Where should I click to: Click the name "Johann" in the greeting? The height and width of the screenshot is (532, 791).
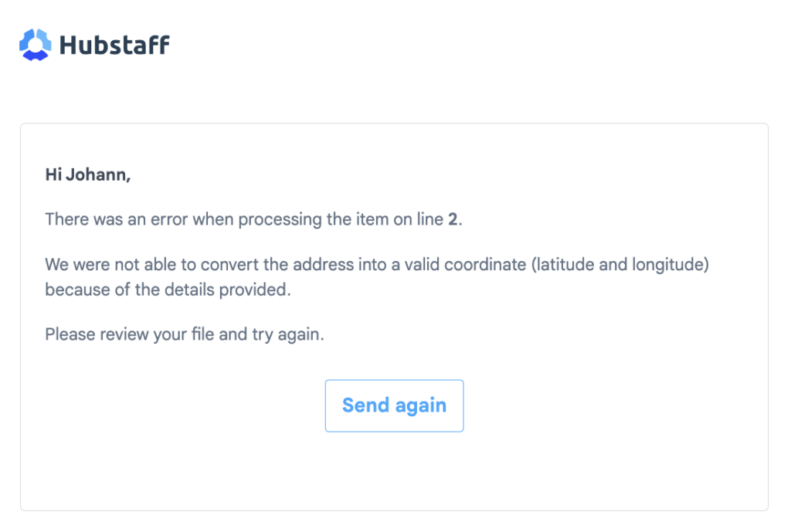pyautogui.click(x=98, y=175)
